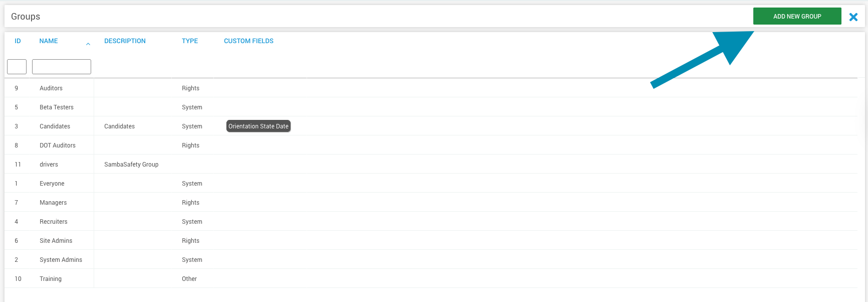This screenshot has width=868, height=302.
Task: Select the System Admins group
Action: 61,260
